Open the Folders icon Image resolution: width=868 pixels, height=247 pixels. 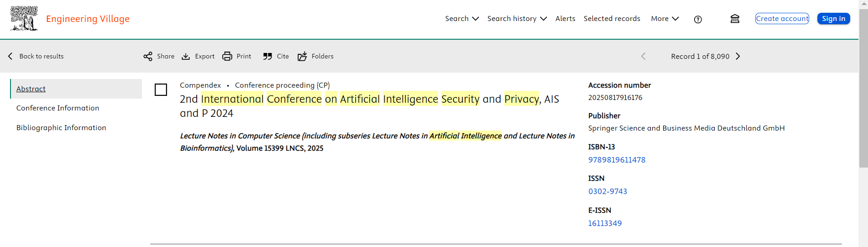(302, 56)
